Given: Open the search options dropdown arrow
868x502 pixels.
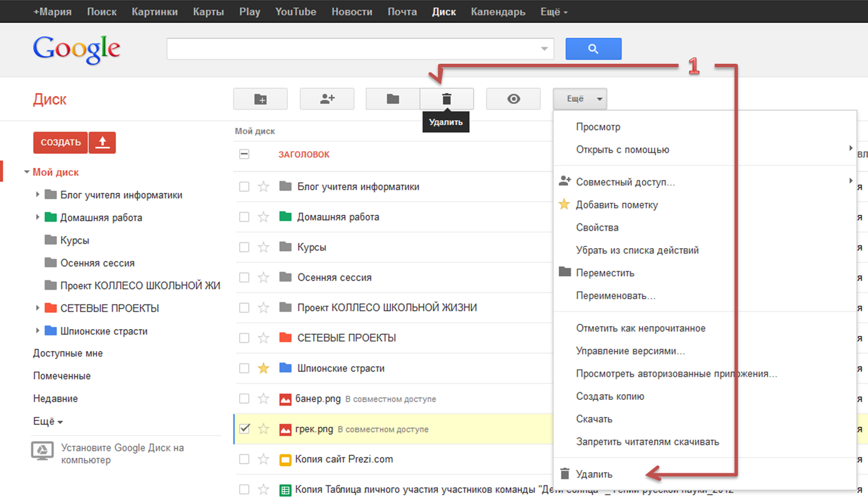Looking at the screenshot, I should [x=544, y=49].
